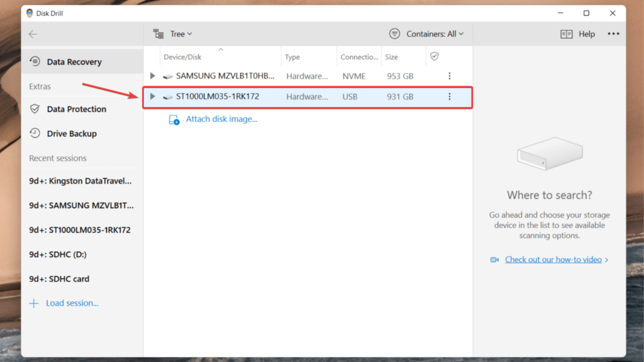Click the Containers filter funnel icon
Viewport: 644px width, 362px height.
coord(394,33)
